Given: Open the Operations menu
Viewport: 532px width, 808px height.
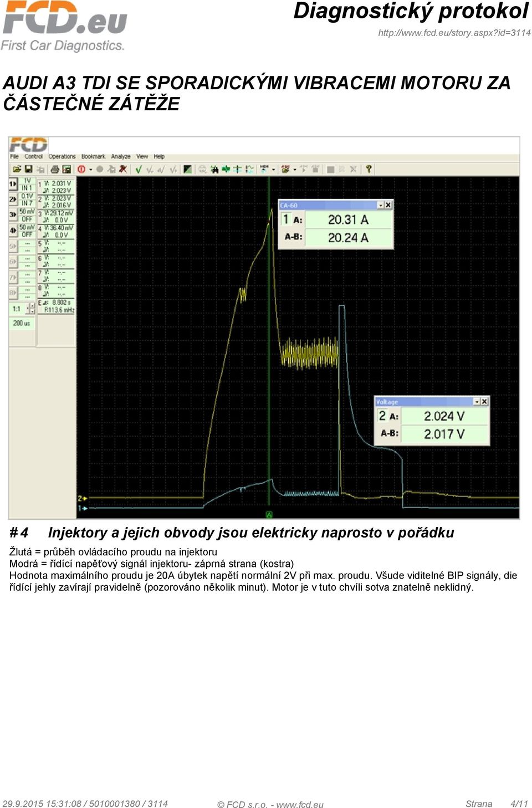Looking at the screenshot, I should (62, 157).
